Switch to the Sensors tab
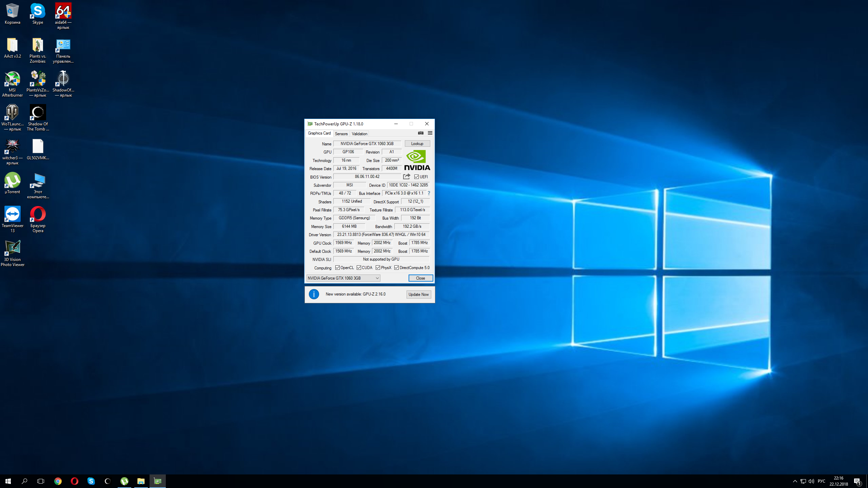Image resolution: width=868 pixels, height=488 pixels. (341, 134)
